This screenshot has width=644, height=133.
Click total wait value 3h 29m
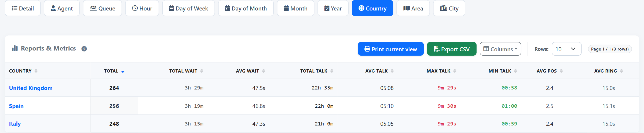[x=194, y=88]
